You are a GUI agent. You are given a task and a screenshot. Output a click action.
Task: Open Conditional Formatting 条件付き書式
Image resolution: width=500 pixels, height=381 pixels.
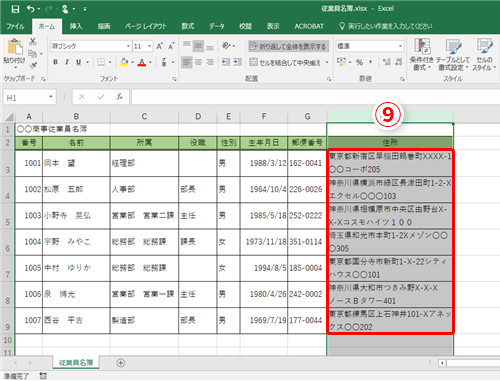[422, 54]
